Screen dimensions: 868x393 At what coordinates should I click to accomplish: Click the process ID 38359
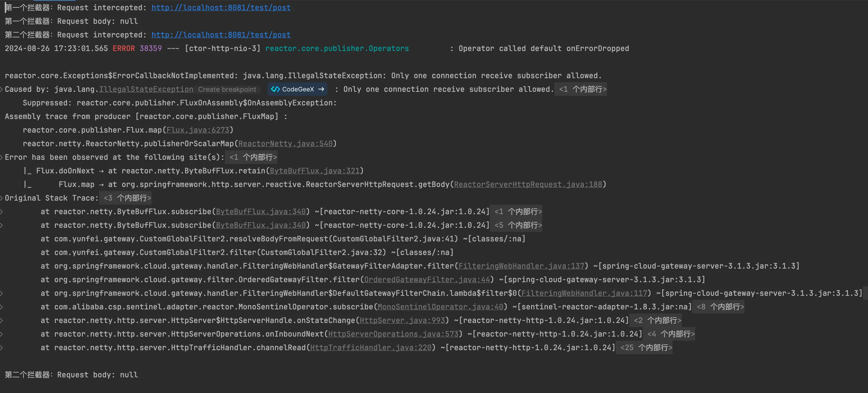151,48
